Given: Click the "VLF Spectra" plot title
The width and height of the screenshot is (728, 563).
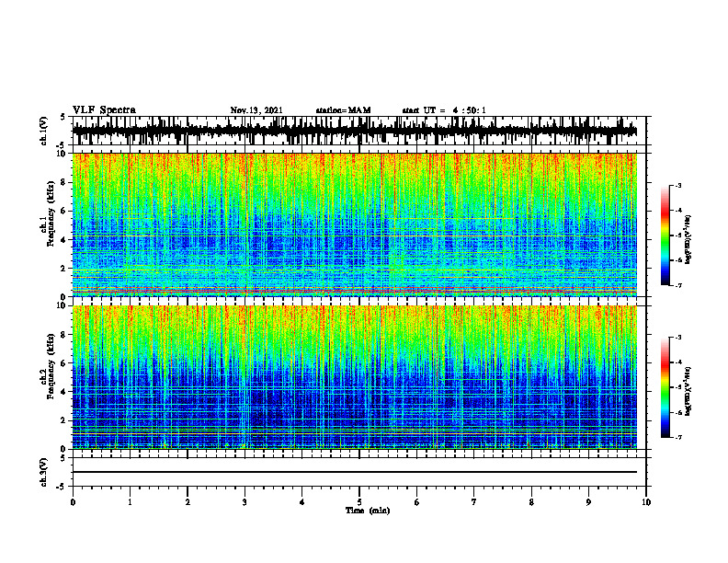Looking at the screenshot, I should coord(104,110).
